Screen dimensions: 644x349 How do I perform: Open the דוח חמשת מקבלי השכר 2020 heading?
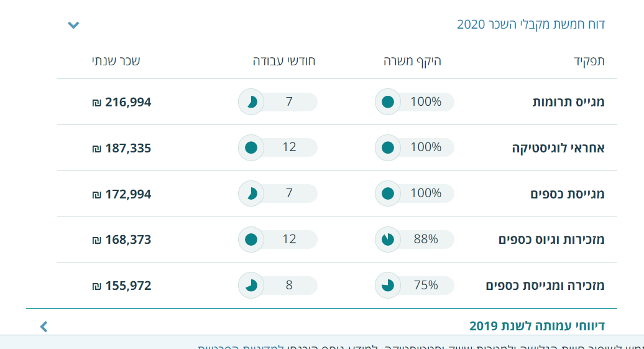(x=530, y=24)
